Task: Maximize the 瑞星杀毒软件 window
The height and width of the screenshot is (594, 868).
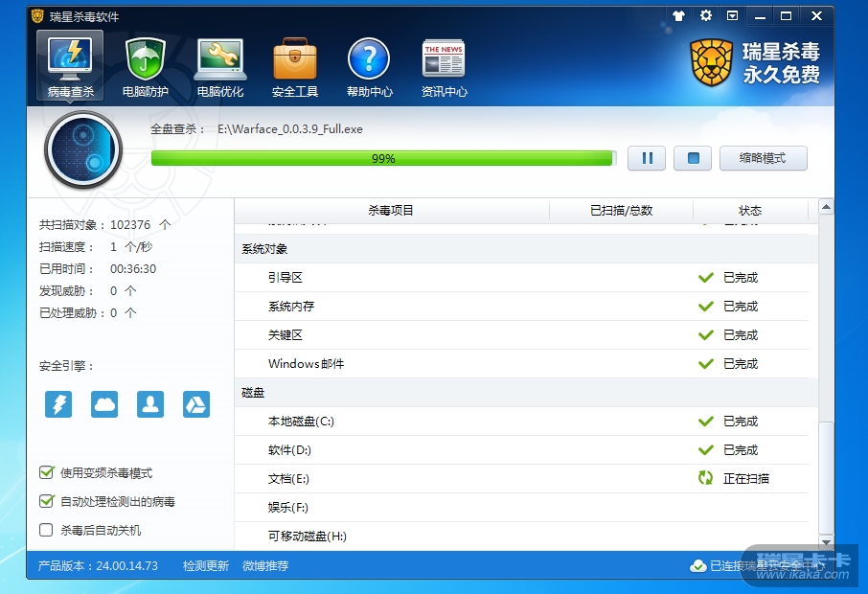Action: (x=786, y=16)
